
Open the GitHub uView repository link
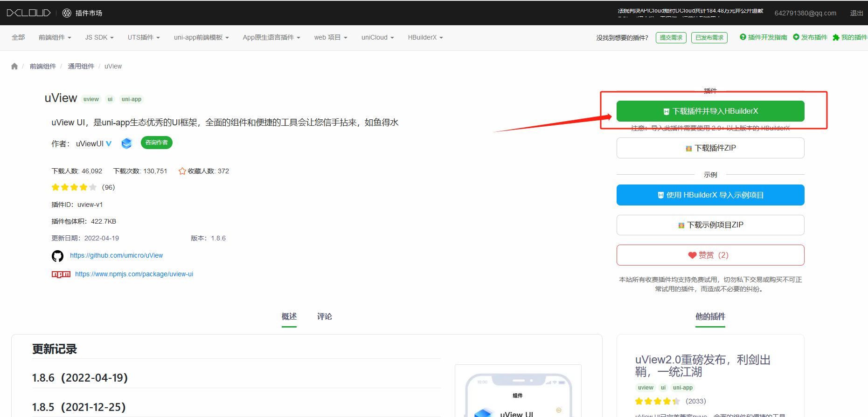click(x=117, y=255)
